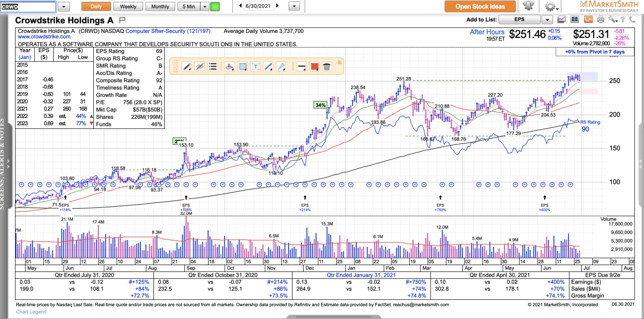Select the pencil drawing tool

pyautogui.click(x=187, y=67)
